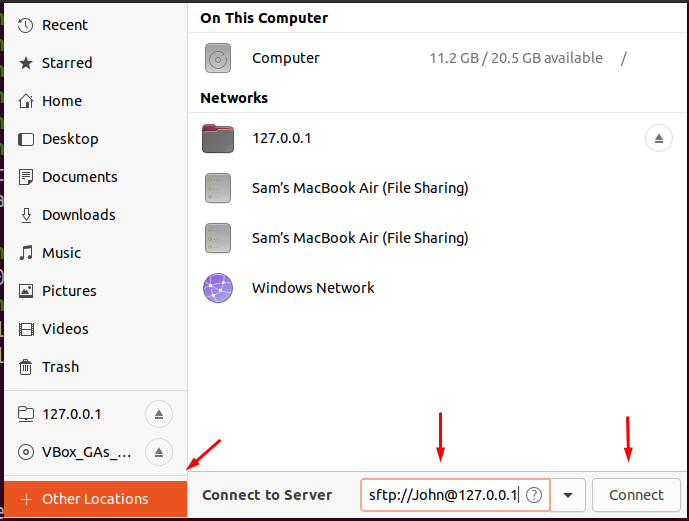
Task: Open the Pictures folder in sidebar
Action: pyautogui.click(x=95, y=291)
